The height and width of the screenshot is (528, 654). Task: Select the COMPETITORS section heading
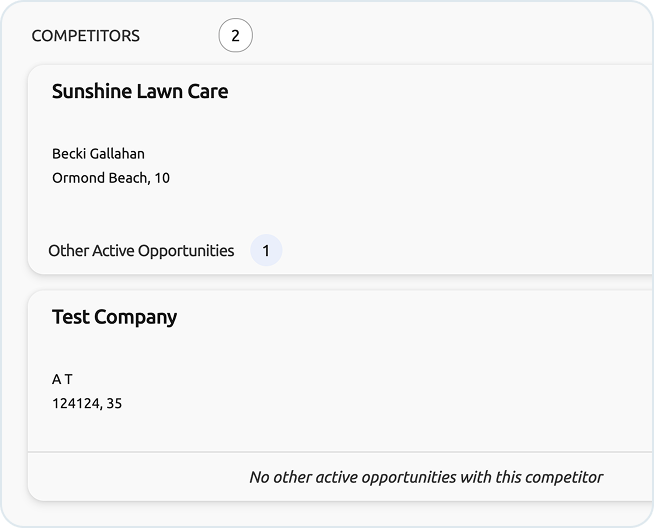(86, 36)
